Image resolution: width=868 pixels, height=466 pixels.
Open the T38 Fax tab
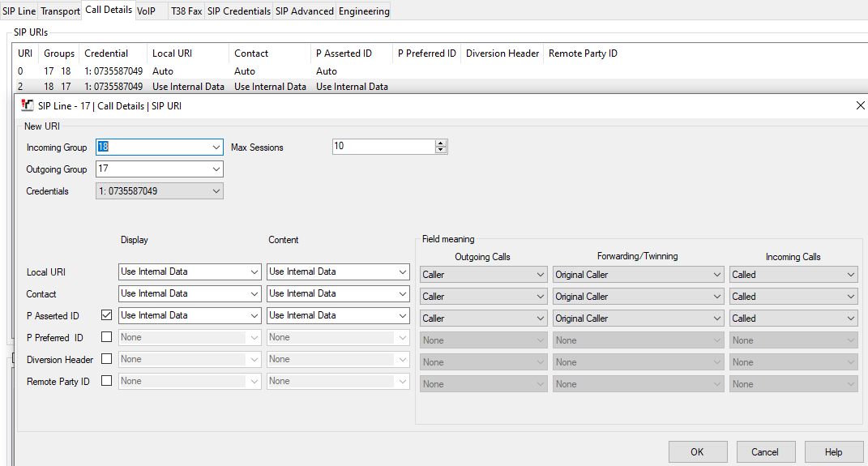point(186,11)
